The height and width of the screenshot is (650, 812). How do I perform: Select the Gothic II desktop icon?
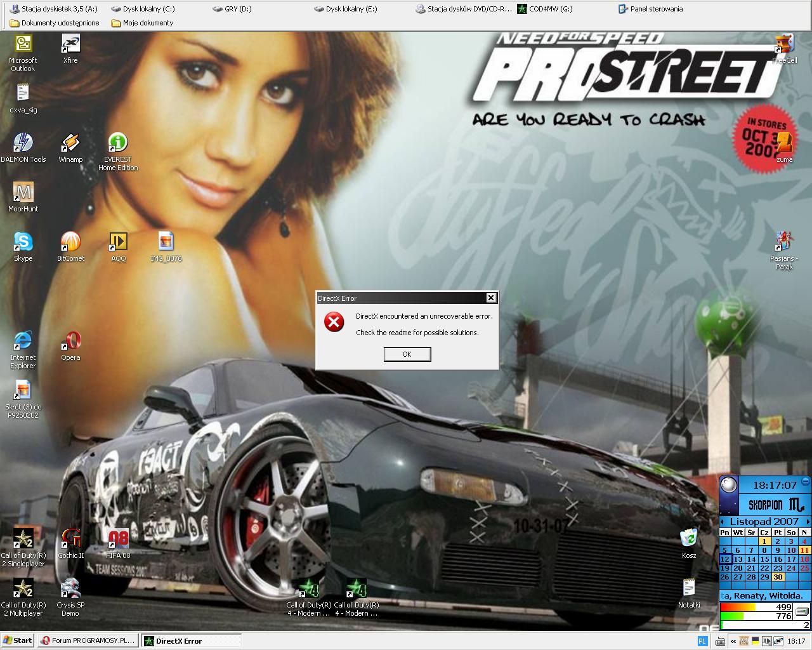[x=70, y=545]
